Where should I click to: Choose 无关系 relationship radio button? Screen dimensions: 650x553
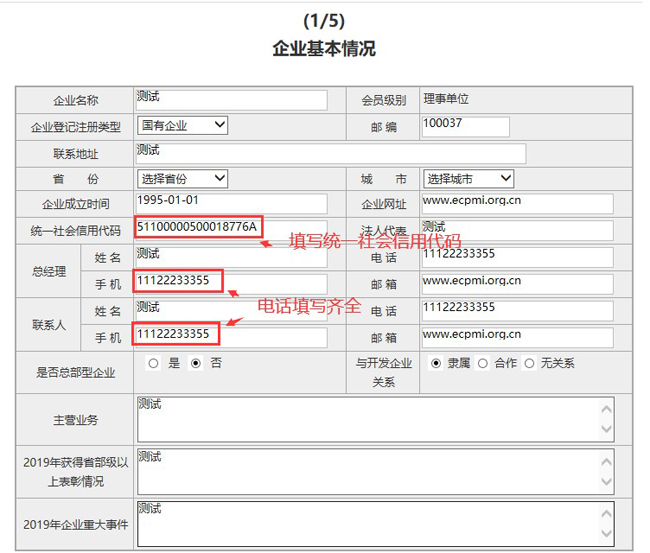point(529,364)
